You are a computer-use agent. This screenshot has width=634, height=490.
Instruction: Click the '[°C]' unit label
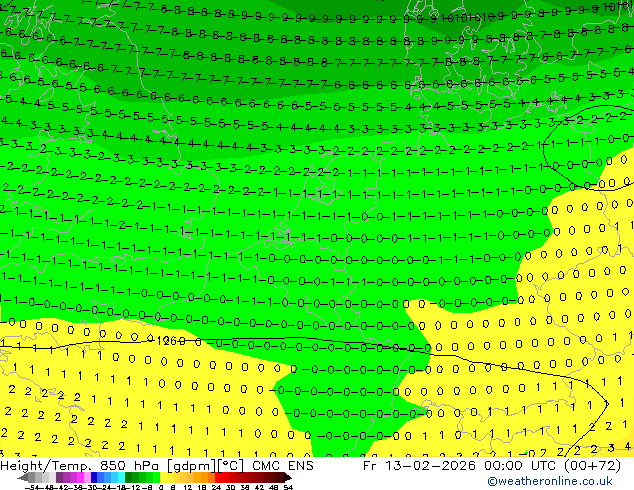tap(230, 466)
